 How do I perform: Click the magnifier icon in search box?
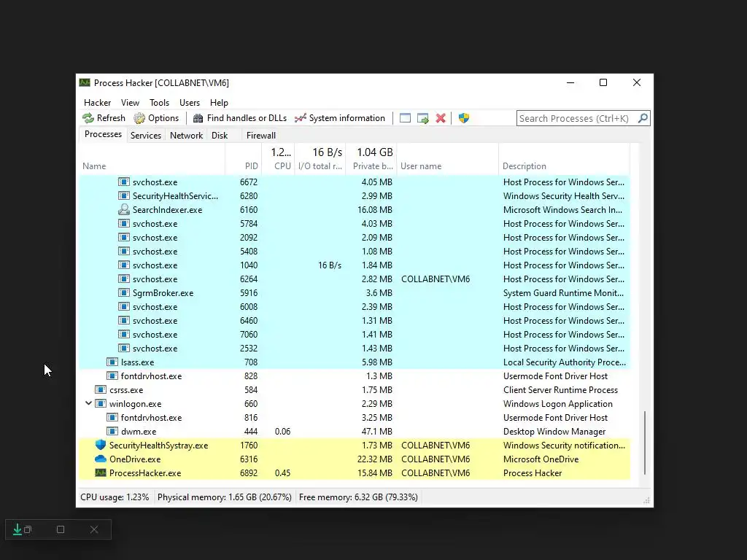(x=643, y=118)
